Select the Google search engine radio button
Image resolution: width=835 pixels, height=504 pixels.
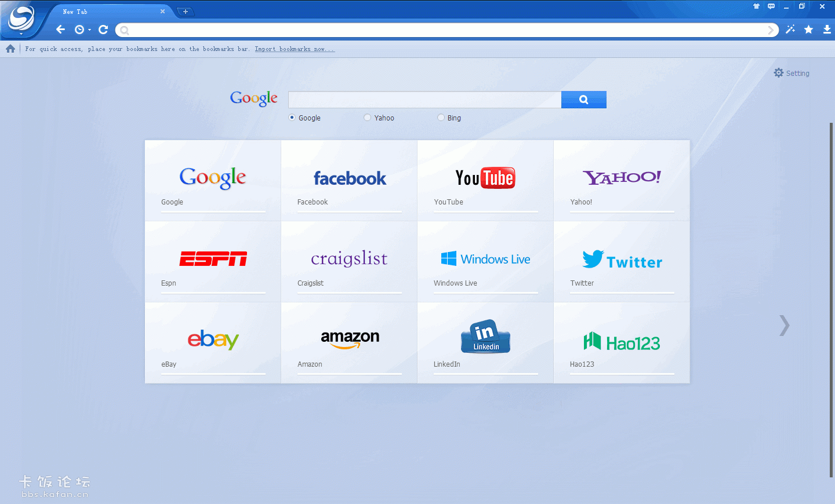click(292, 118)
